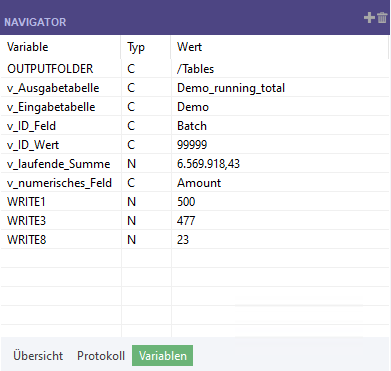Click the v_ID_Feld variable name
This screenshot has width=391, height=371.
coord(31,126)
